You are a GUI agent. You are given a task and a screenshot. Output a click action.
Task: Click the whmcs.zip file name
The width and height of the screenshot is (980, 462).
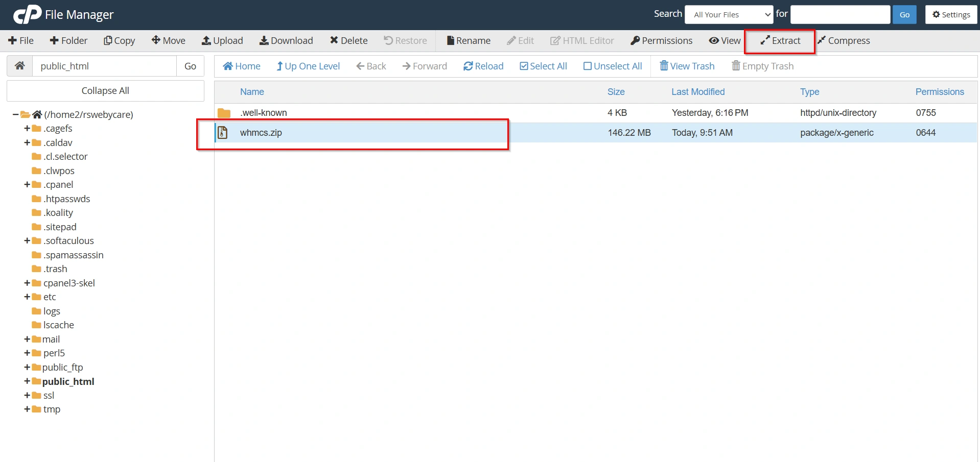[261, 133]
